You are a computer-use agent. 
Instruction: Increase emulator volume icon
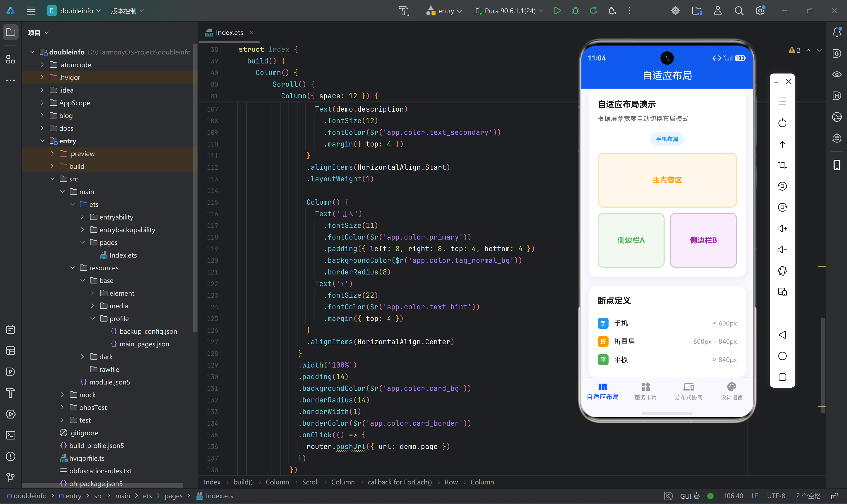coord(782,228)
